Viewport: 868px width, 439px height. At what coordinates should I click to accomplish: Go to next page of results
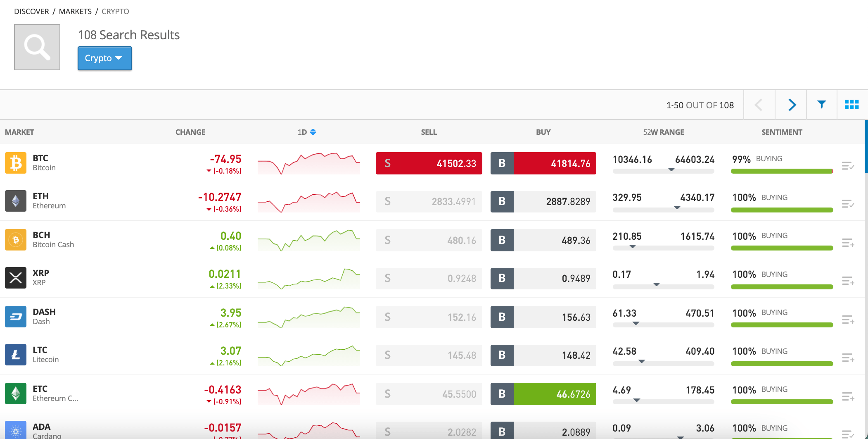click(792, 105)
